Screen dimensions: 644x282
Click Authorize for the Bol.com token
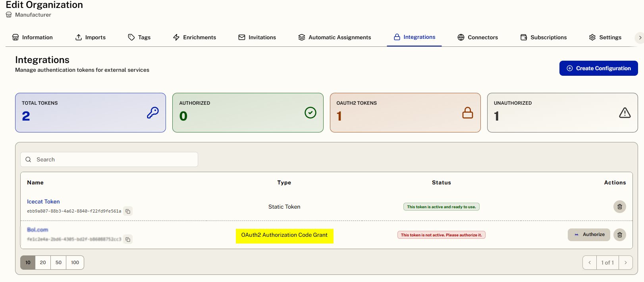point(589,234)
